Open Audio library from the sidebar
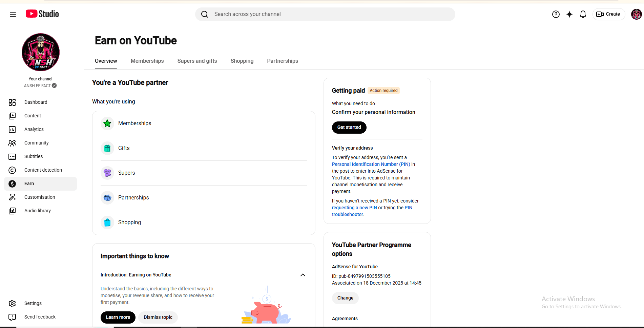The image size is (644, 328). (x=40, y=211)
